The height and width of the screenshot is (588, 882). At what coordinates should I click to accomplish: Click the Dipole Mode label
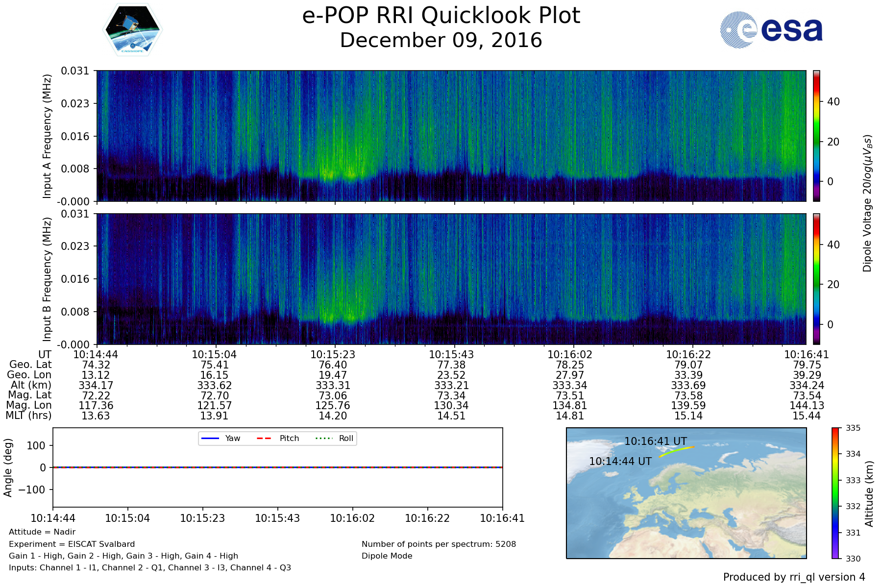point(387,556)
